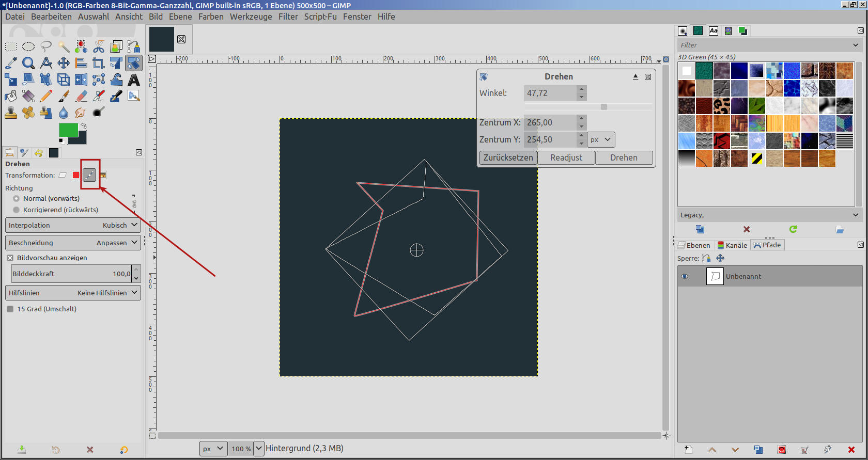Open the Interpolation Kubisch dropdown
The height and width of the screenshot is (460, 868).
click(x=73, y=225)
